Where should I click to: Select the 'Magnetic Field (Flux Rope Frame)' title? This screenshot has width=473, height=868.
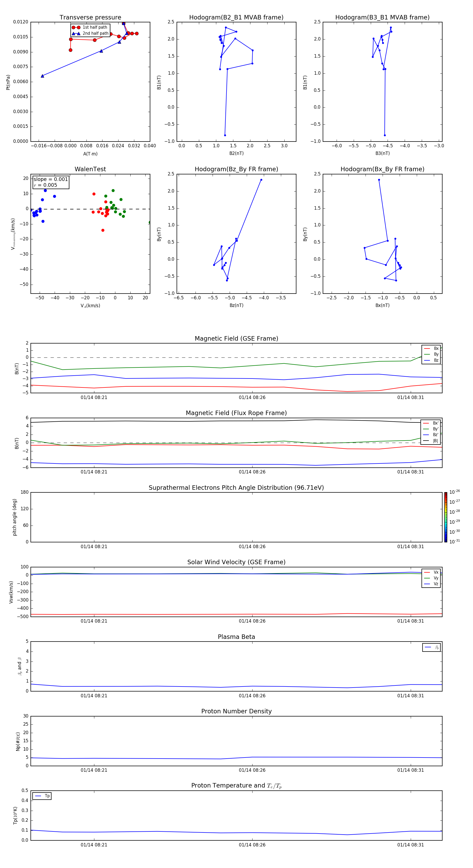click(236, 413)
